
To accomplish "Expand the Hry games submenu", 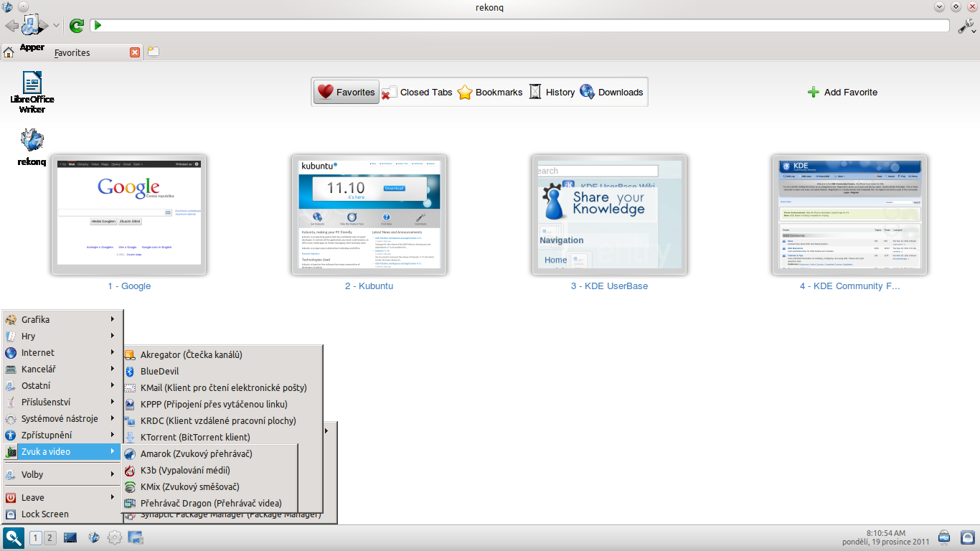I will pos(62,336).
